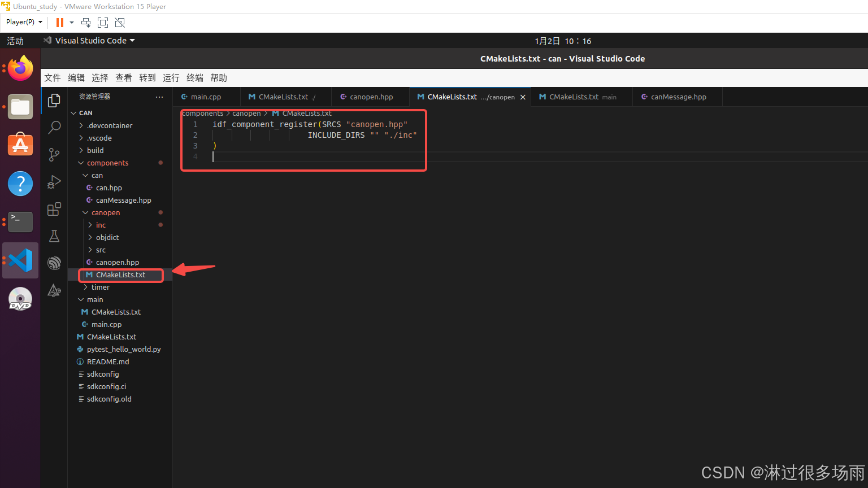Open the CMake tools view icon
The height and width of the screenshot is (488, 868).
tap(54, 290)
